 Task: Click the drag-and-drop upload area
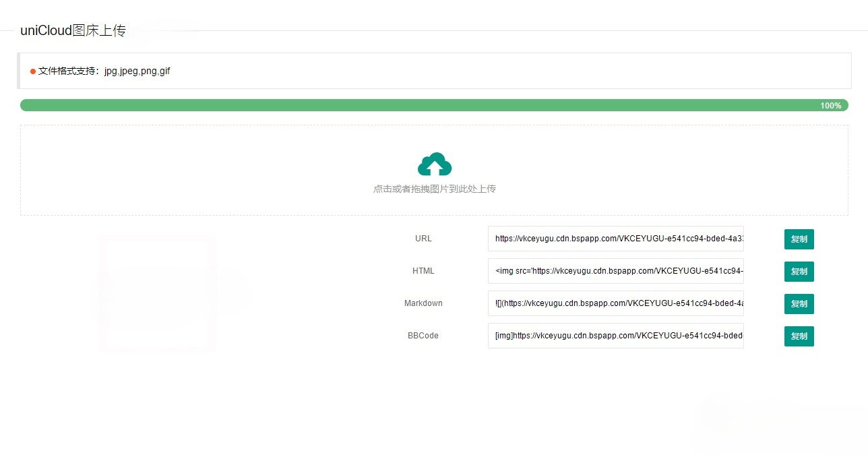434,170
